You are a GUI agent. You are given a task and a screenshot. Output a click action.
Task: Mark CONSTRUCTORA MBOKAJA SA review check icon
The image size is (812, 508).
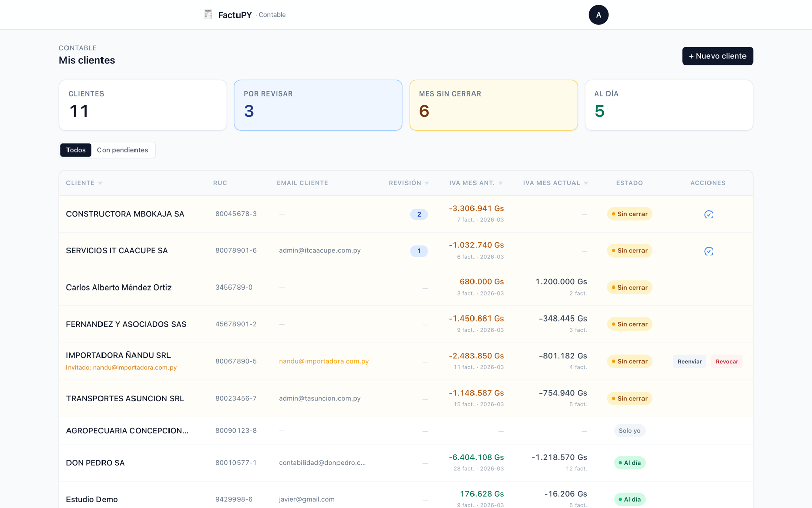708,214
